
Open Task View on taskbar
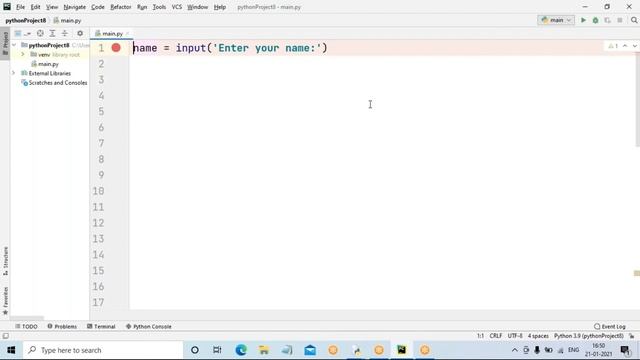[x=217, y=350]
